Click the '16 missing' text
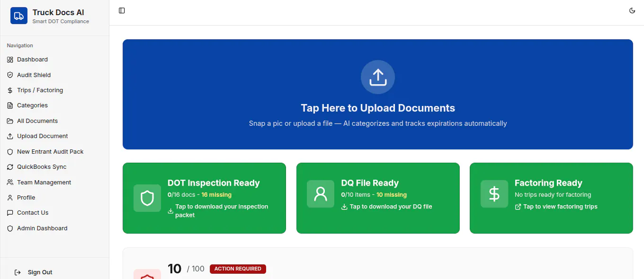644x279 pixels. (216, 195)
